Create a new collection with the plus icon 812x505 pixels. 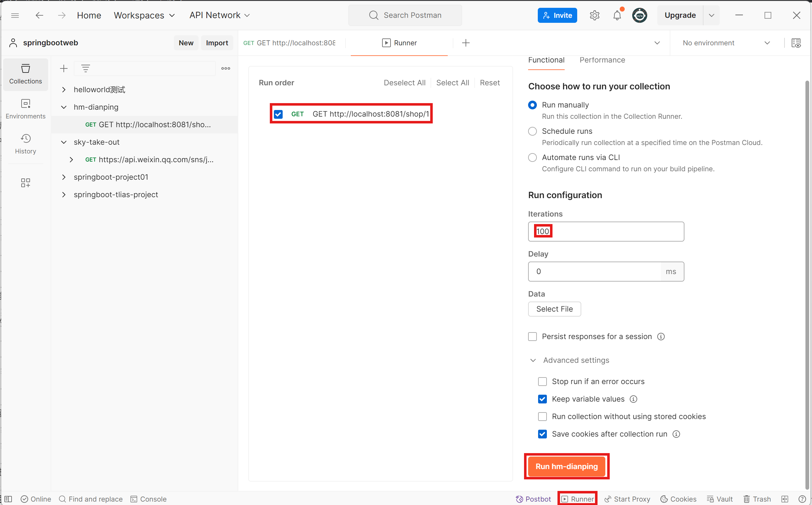64,68
